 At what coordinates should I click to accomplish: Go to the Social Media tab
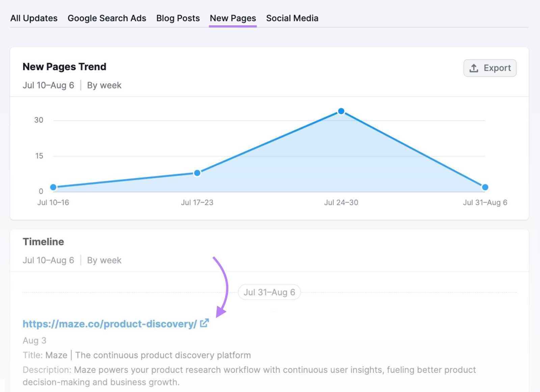(292, 18)
